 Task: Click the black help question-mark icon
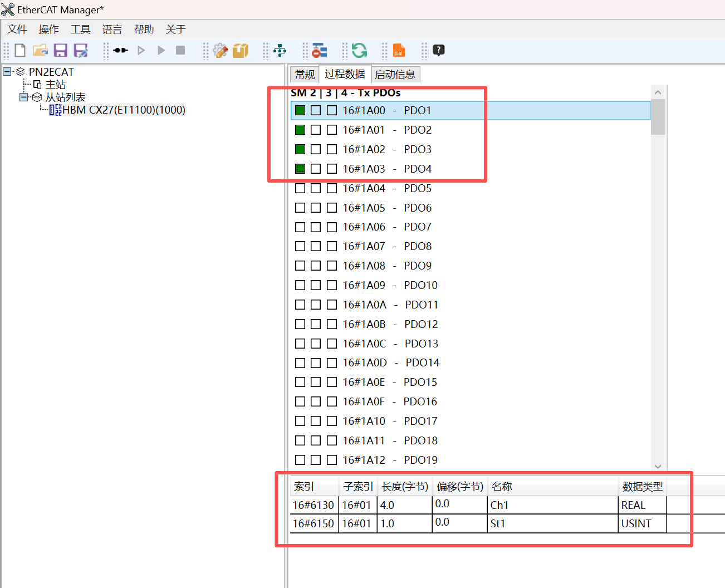(x=439, y=51)
